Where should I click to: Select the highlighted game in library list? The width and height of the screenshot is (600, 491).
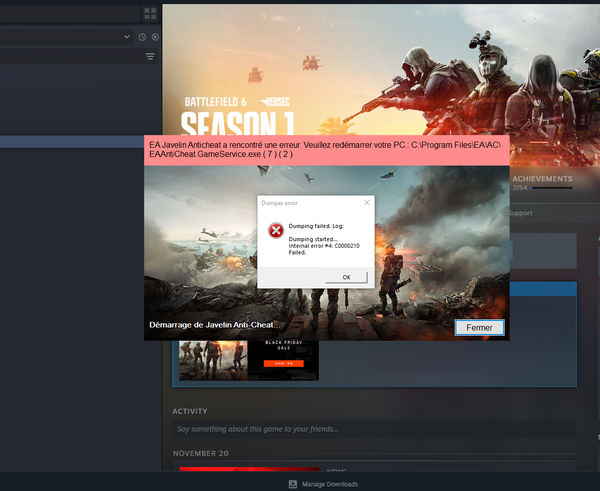point(72,143)
